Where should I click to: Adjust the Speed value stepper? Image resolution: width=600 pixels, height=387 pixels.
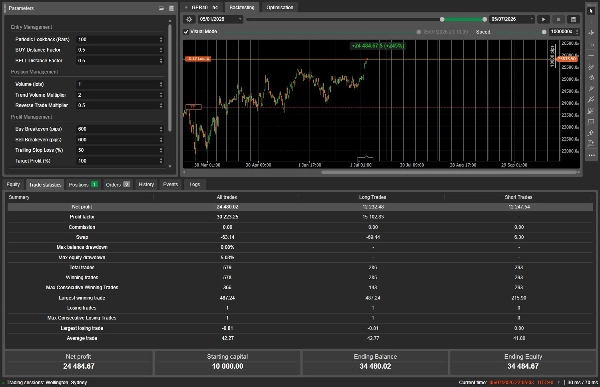click(x=577, y=32)
